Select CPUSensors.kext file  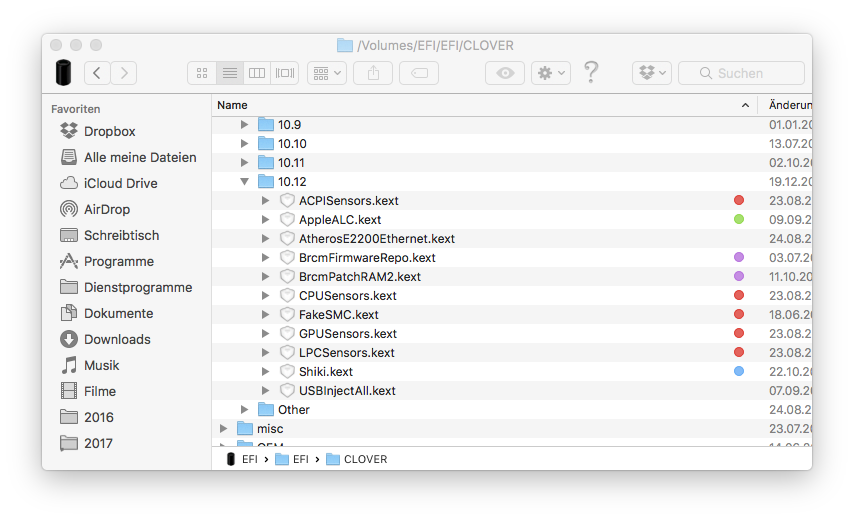coord(347,296)
